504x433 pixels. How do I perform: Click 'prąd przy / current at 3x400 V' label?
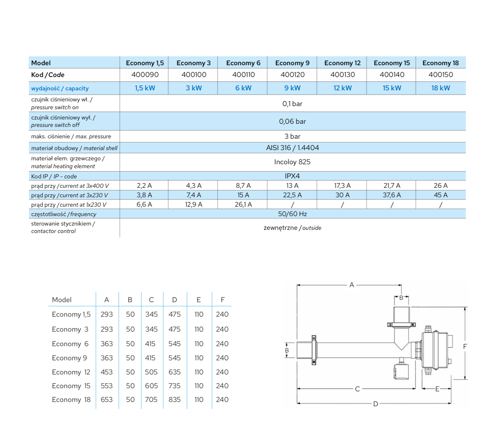pos(70,186)
